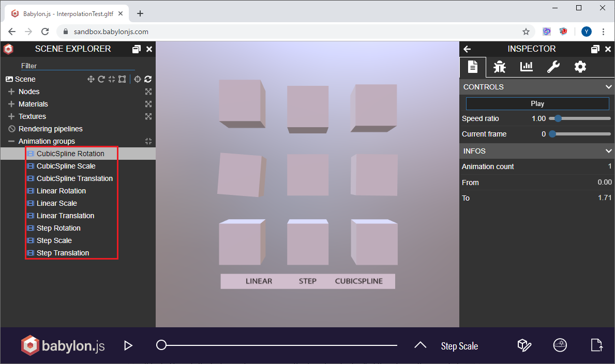Open the Statistics tab of the Inspector
Image resolution: width=615 pixels, height=364 pixels.
click(x=527, y=67)
